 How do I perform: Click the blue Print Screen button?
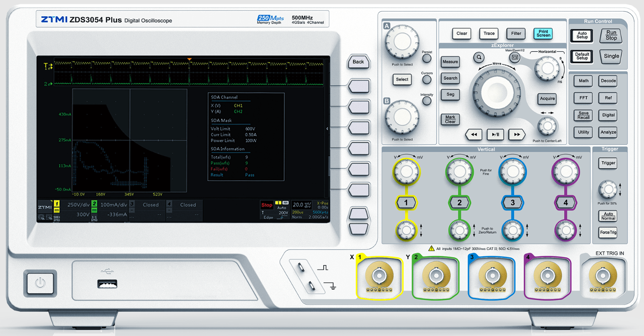543,33
